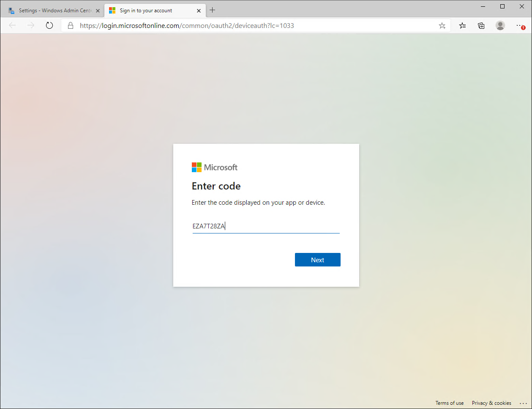Close the Windows Admin Center tab
The width and height of the screenshot is (532, 409).
[98, 11]
